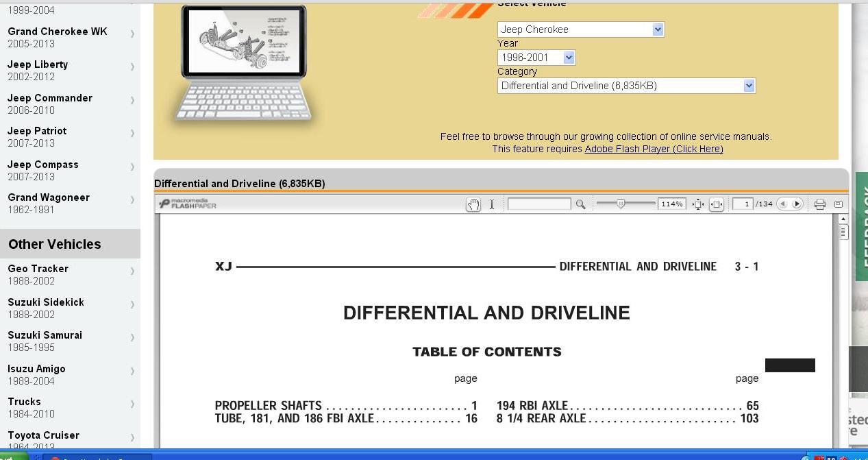Open Jeep Compass 2007-2013 menu item
The width and height of the screenshot is (868, 460).
point(70,171)
